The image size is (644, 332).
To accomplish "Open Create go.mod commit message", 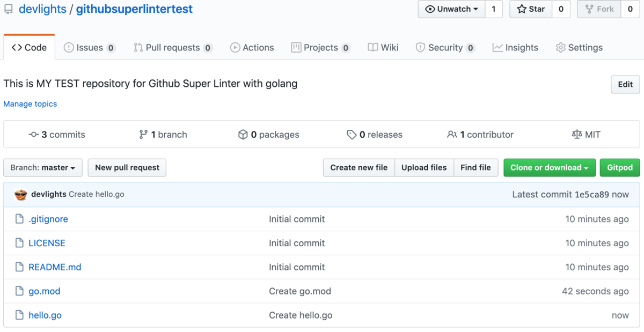I will click(x=300, y=291).
